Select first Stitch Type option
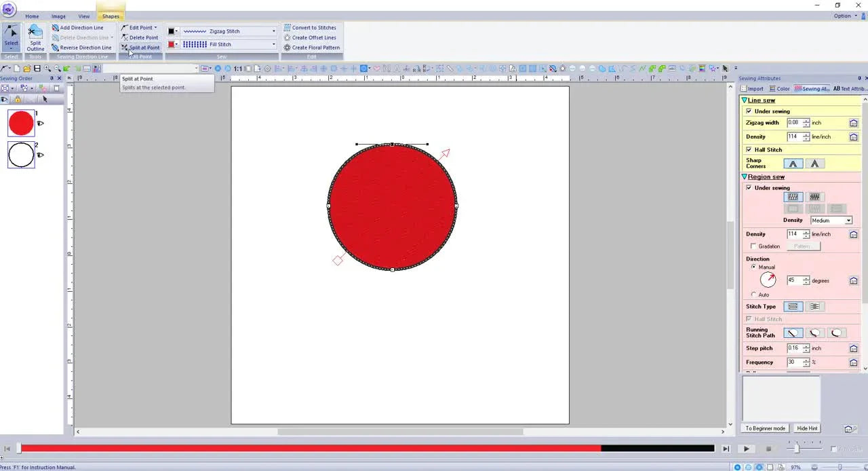The image size is (868, 471). click(793, 307)
